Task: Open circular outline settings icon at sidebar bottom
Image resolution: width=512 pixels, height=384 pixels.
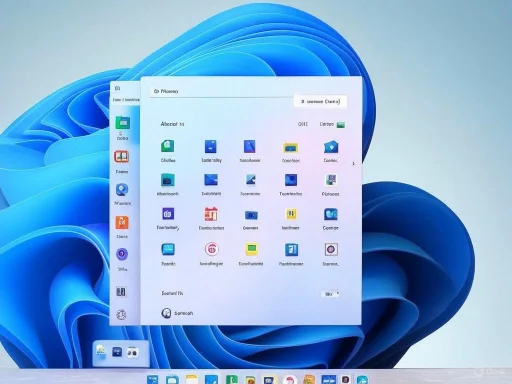Action: click(x=121, y=314)
